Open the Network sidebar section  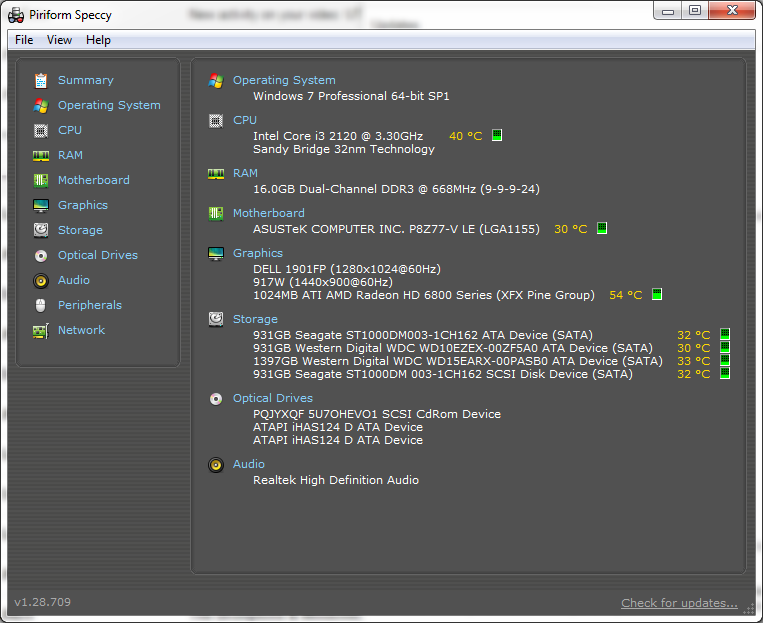[81, 330]
